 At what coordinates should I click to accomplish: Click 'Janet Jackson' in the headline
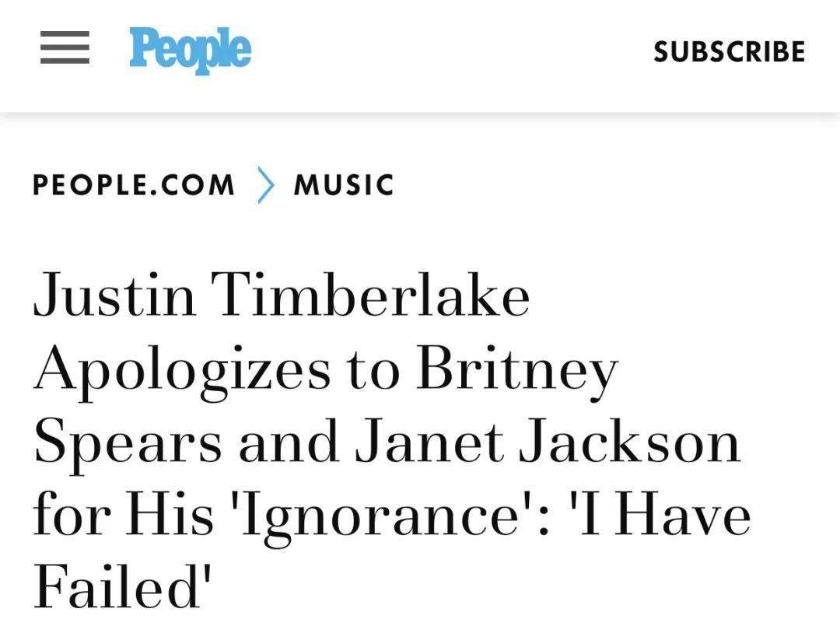548,442
